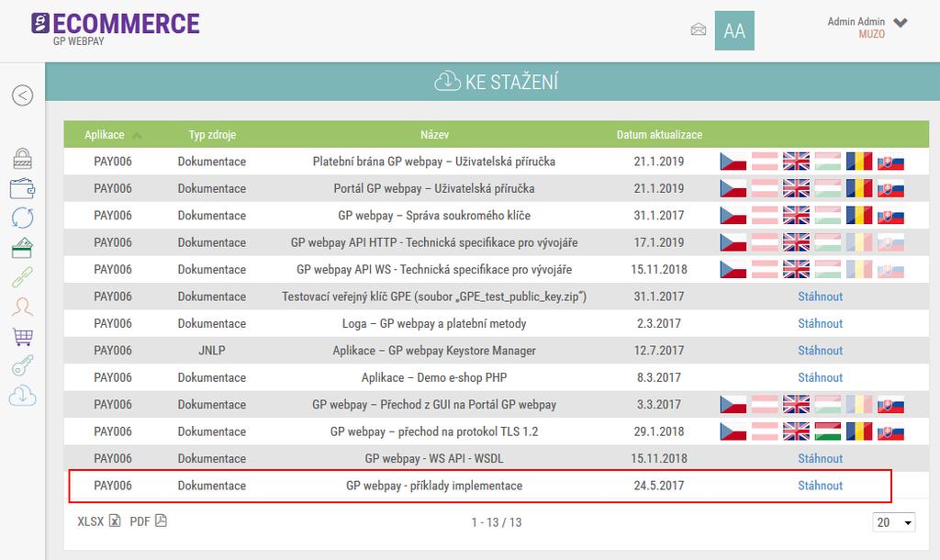Open the wallet sidebar icon
Screen dimensions: 940x560
23,188
